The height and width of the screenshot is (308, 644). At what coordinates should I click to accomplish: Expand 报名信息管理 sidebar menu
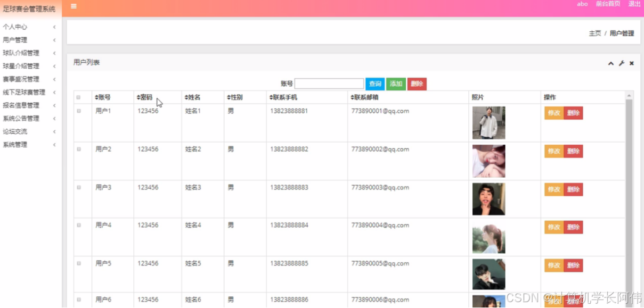coord(29,105)
